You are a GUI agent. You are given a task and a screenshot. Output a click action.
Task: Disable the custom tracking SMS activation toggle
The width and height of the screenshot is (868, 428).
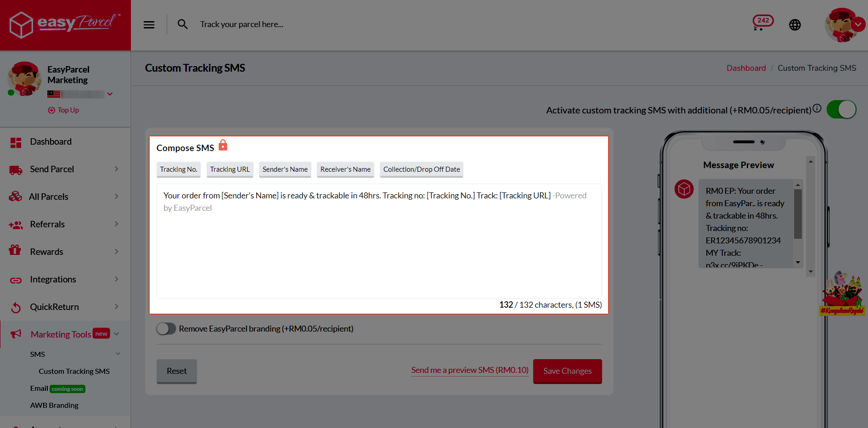(841, 109)
